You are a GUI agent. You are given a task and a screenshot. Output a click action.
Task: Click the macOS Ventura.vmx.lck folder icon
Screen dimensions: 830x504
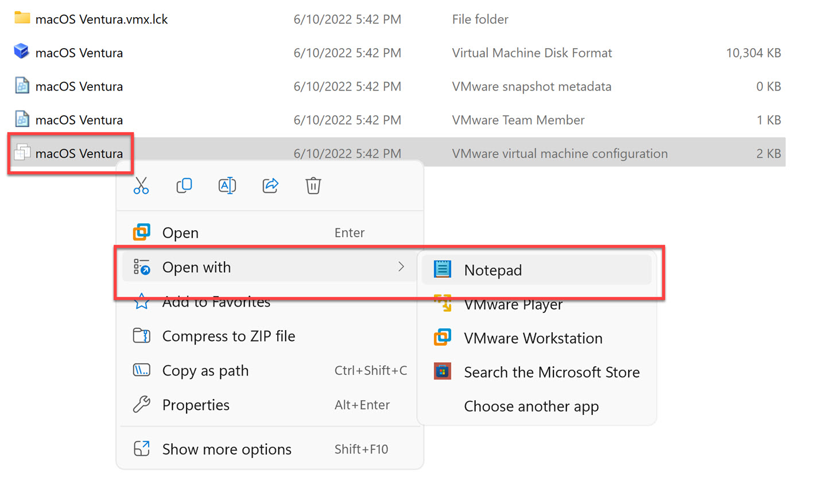pyautogui.click(x=21, y=18)
